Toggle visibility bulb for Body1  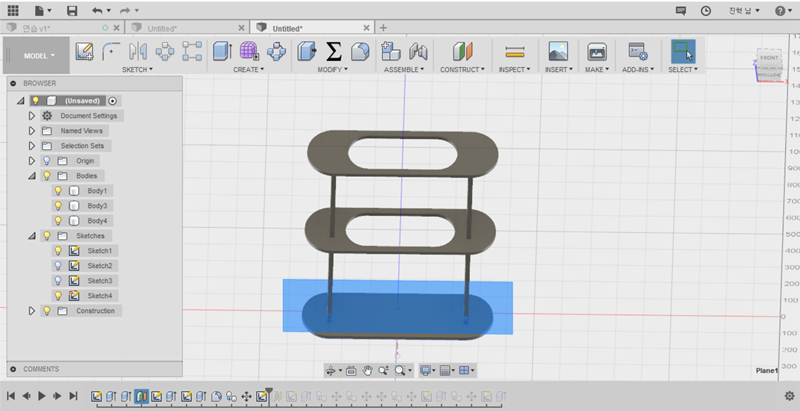(x=58, y=190)
